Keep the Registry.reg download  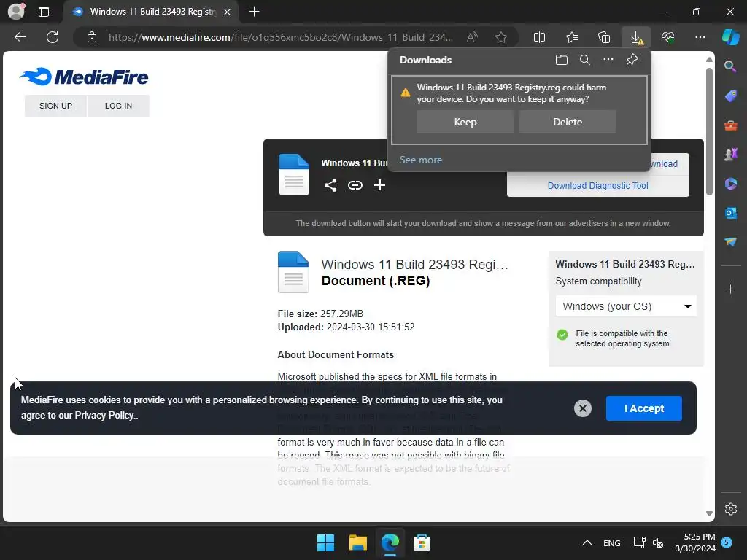465,122
